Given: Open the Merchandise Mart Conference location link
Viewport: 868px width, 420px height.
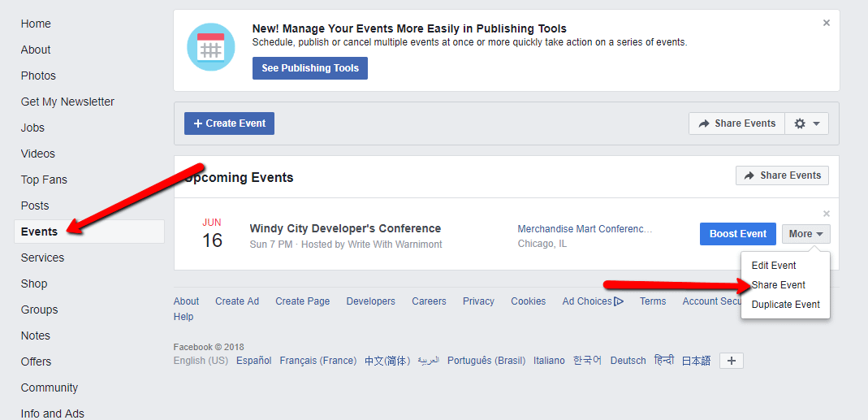Looking at the screenshot, I should [585, 229].
